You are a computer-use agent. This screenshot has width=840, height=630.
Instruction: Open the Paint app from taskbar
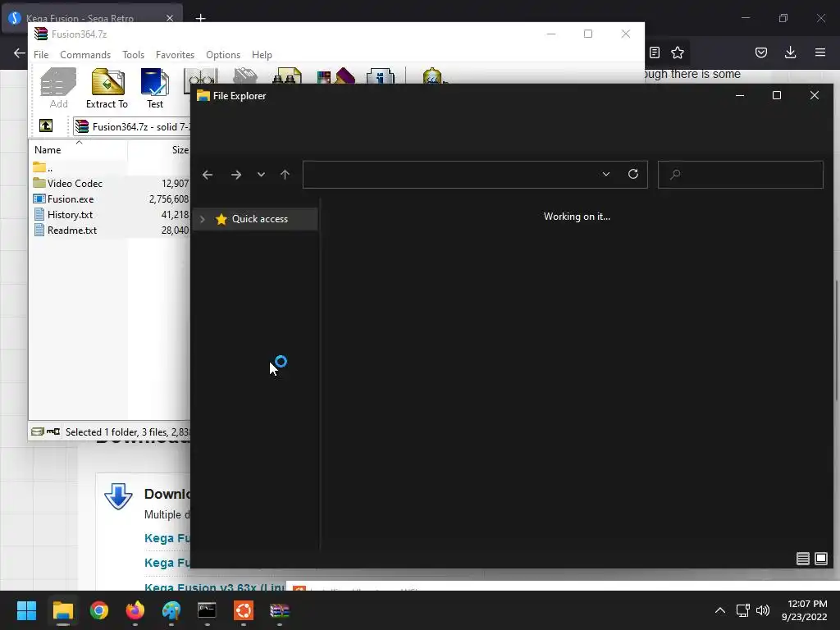(171, 610)
